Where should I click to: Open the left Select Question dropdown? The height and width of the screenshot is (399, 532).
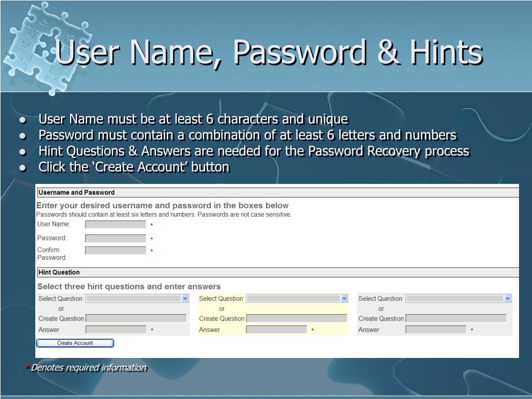pos(137,299)
